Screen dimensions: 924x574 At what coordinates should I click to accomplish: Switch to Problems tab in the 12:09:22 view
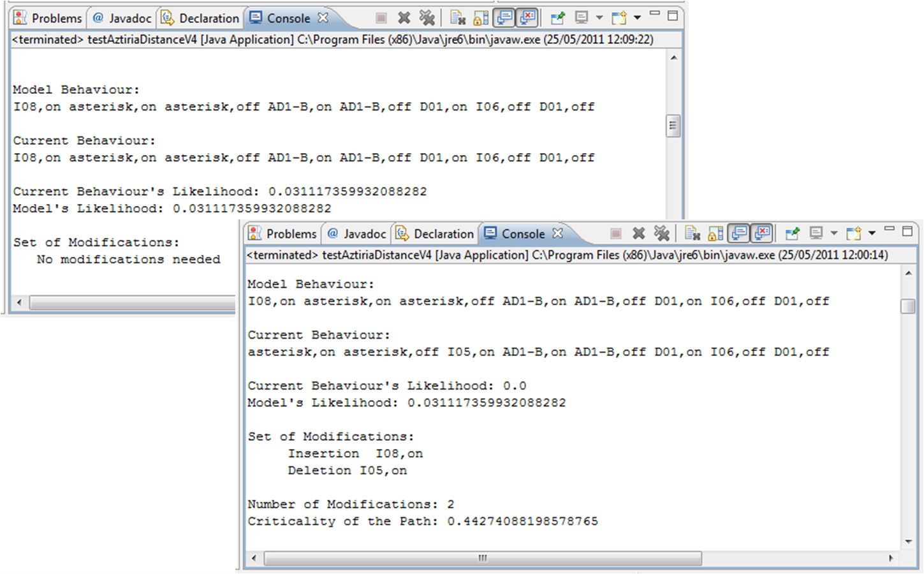coord(48,18)
